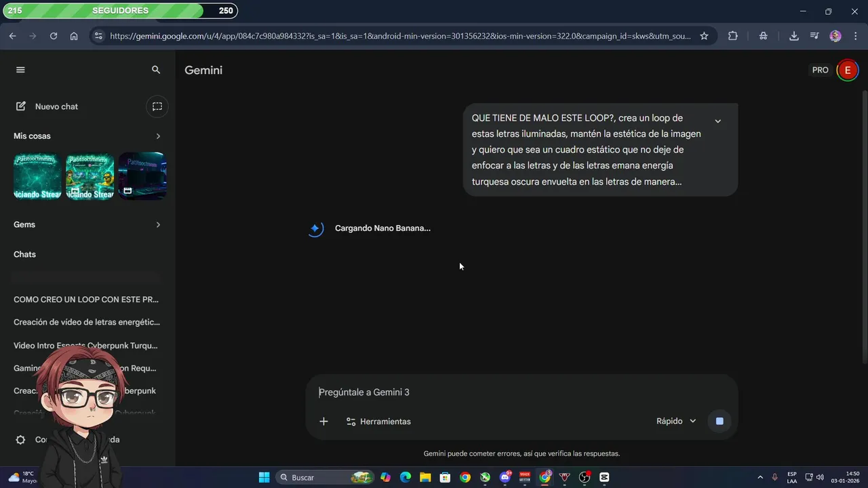868x488 pixels.
Task: Open the third Mis cosas video thumbnail
Action: [x=142, y=176]
